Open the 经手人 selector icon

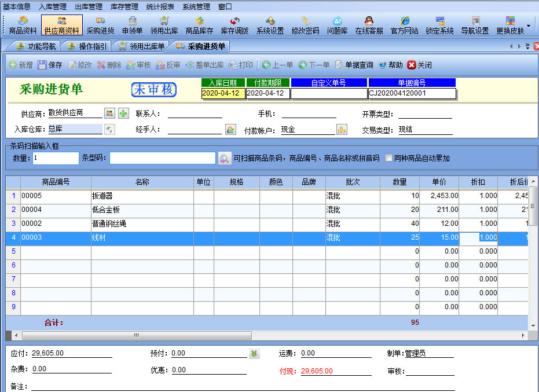230,130
